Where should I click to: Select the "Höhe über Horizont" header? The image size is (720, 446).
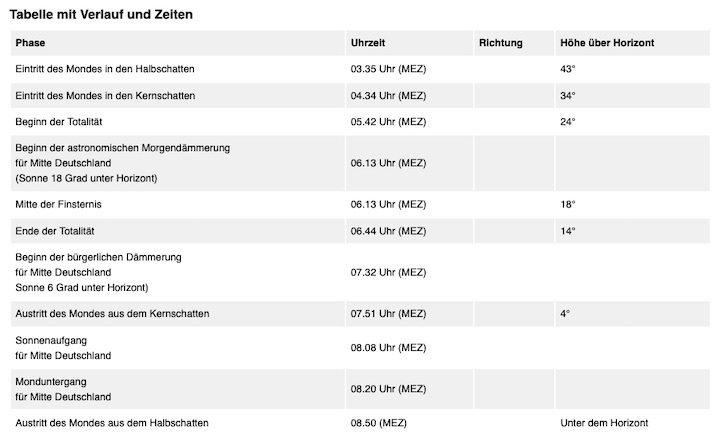(x=608, y=43)
